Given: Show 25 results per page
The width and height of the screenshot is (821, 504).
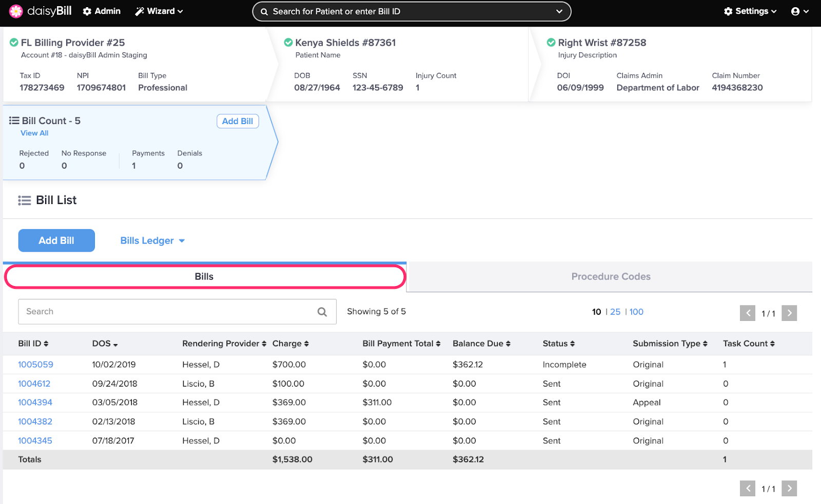Looking at the screenshot, I should [x=615, y=312].
